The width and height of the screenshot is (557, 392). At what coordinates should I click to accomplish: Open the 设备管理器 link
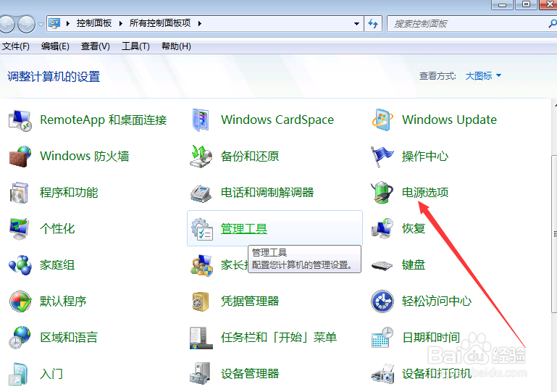coord(250,374)
